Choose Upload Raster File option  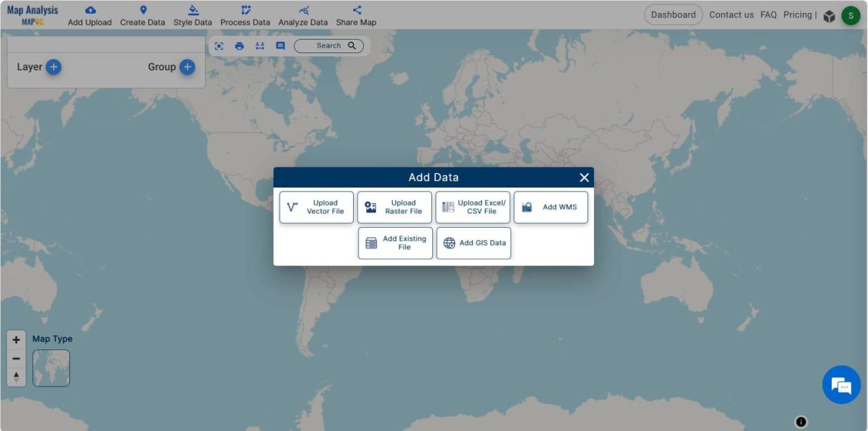[x=394, y=207]
